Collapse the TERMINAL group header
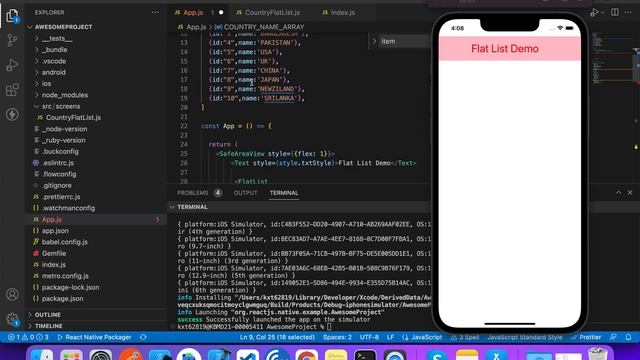 pyautogui.click(x=192, y=207)
